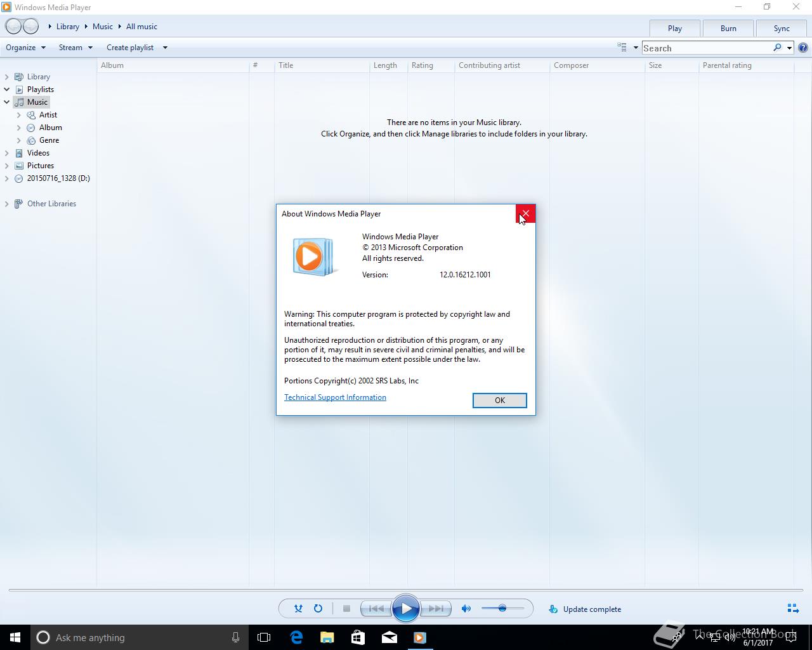Click the Forward navigation button
The height and width of the screenshot is (650, 812).
coord(30,26)
